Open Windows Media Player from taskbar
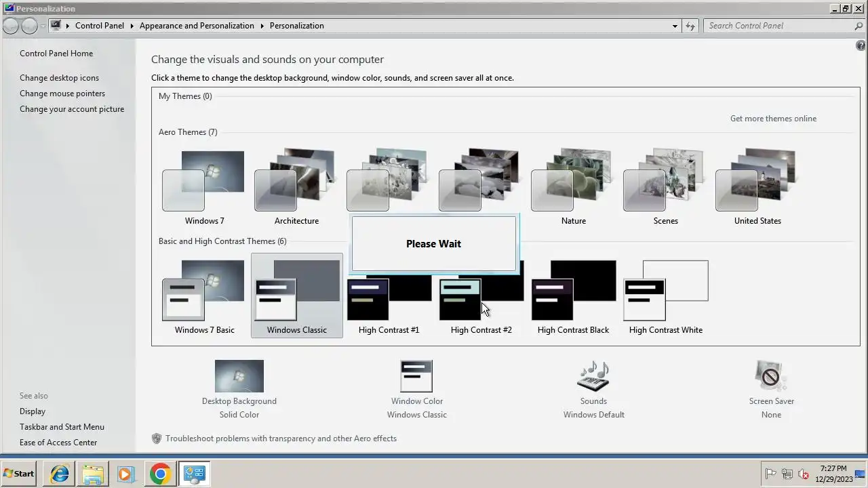Screen dimensions: 868x488 click(x=126, y=474)
